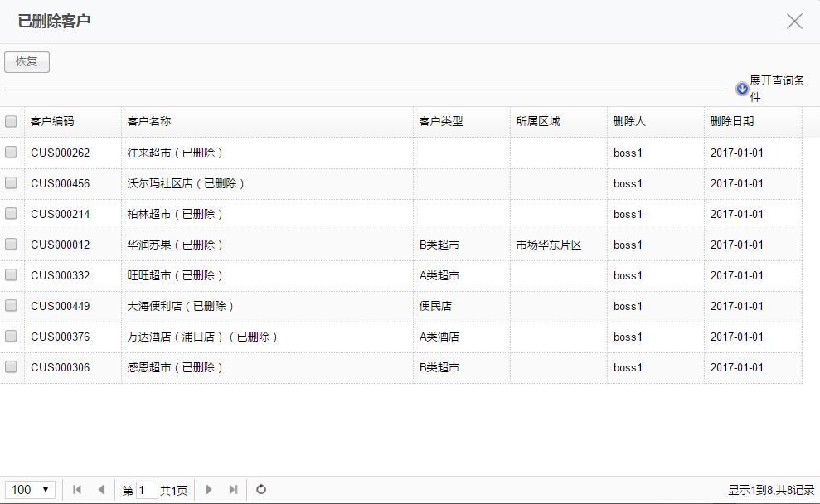Click the first page pagination icon
The image size is (820, 504).
77,490
